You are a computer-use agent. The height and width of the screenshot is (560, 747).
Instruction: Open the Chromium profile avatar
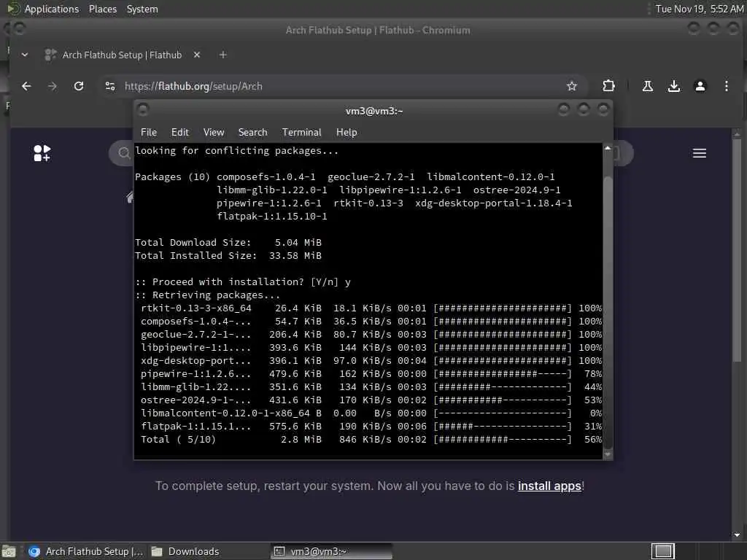pyautogui.click(x=700, y=86)
